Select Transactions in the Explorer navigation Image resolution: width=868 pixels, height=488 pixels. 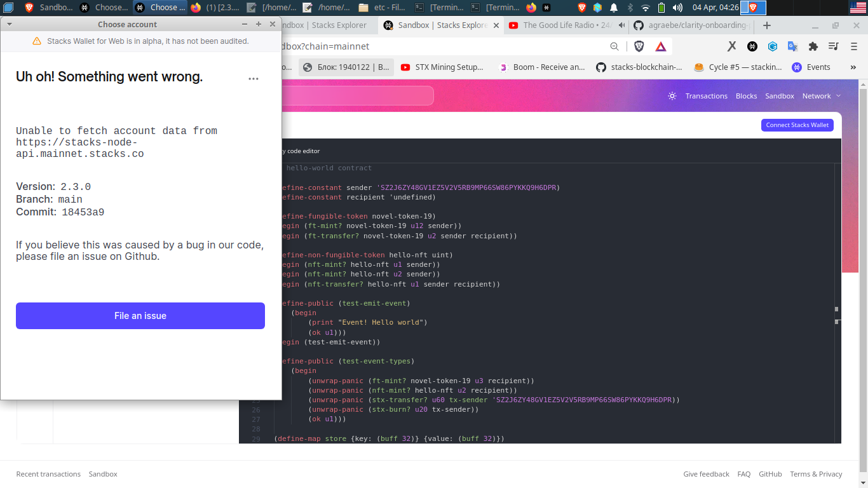click(706, 96)
